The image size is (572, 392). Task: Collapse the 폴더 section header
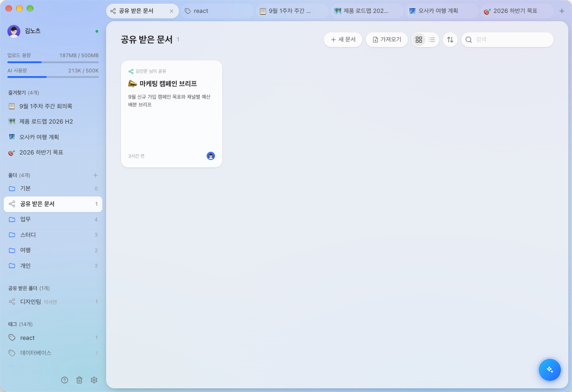[19, 175]
